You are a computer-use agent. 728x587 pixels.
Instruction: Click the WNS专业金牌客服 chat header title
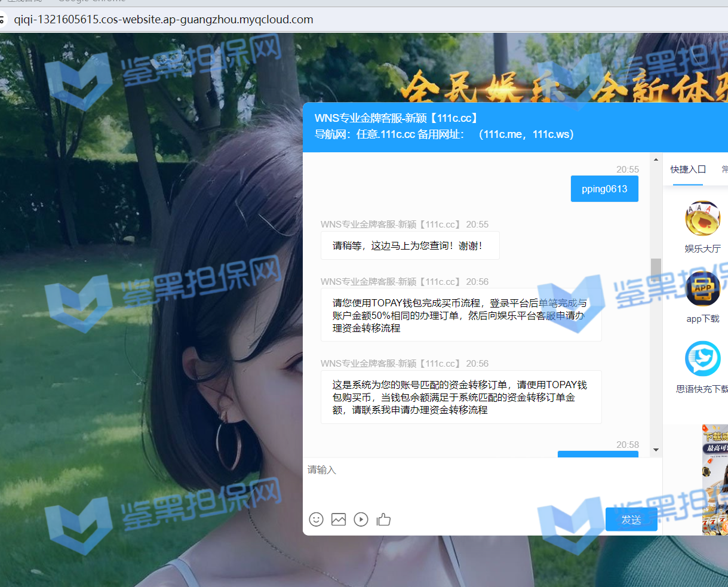[397, 118]
